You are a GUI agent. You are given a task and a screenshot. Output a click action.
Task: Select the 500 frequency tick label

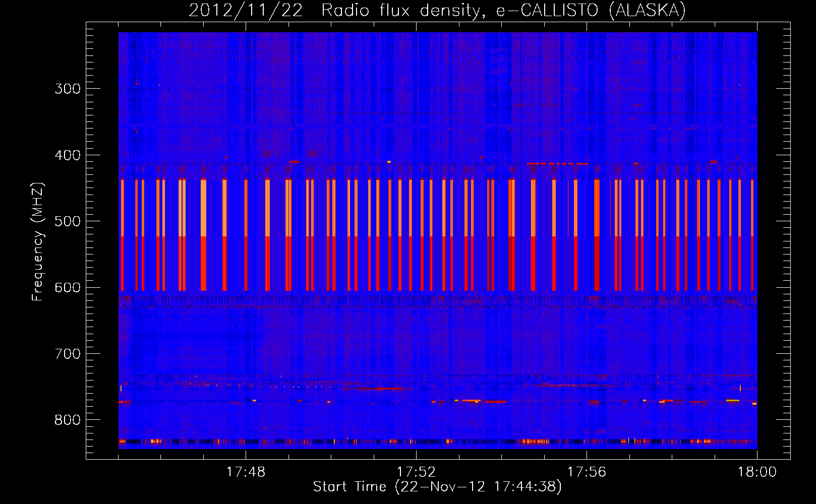point(68,221)
